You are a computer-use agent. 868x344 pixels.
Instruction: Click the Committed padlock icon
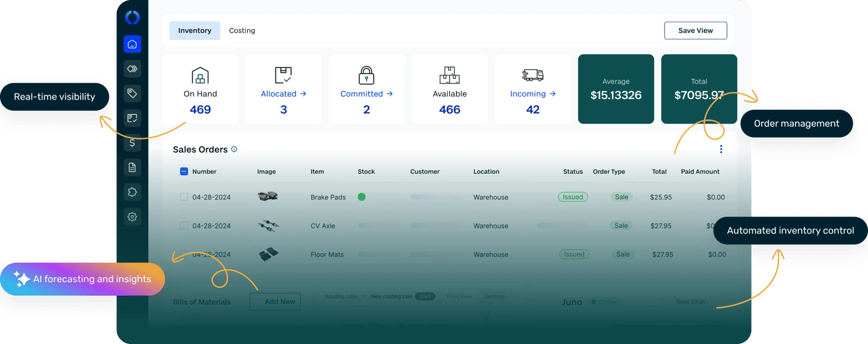(366, 76)
